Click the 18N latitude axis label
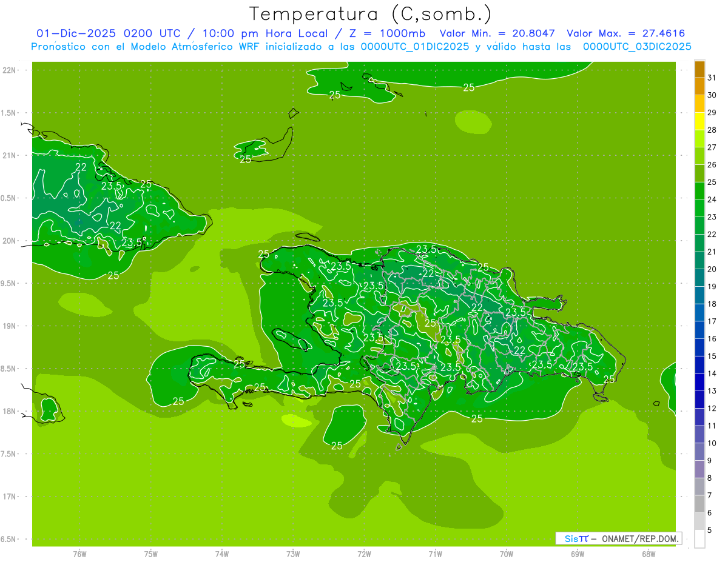 10,412
